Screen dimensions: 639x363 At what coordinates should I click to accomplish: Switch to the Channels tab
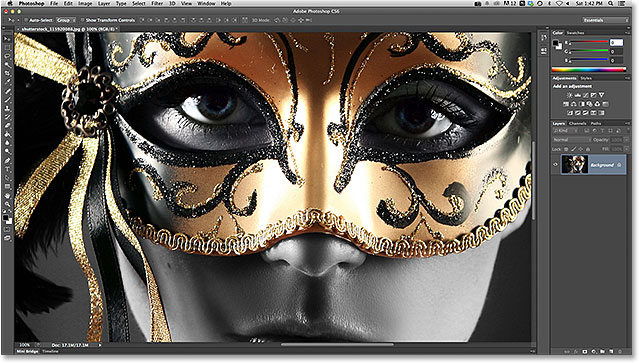click(578, 123)
